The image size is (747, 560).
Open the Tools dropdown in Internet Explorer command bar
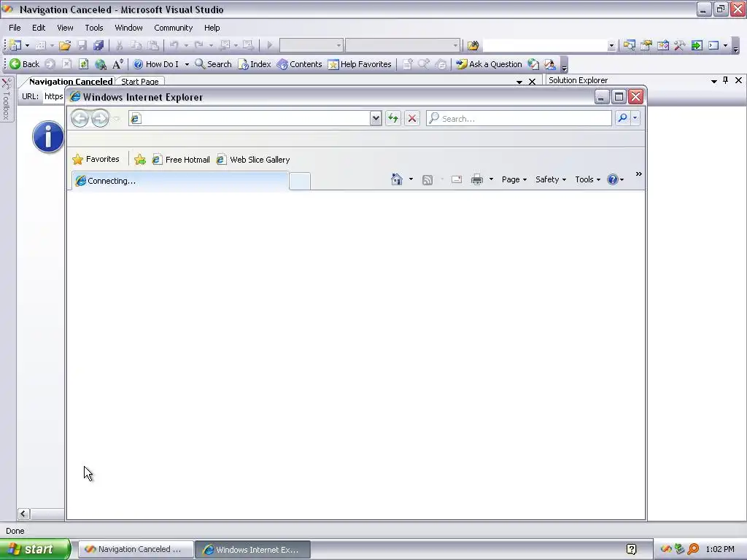tap(587, 179)
